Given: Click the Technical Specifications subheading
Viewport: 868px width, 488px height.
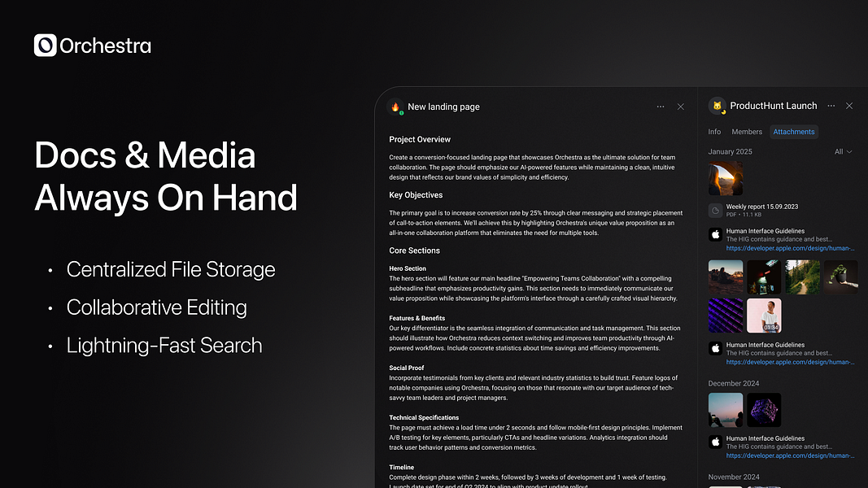Looking at the screenshot, I should click(x=424, y=418).
